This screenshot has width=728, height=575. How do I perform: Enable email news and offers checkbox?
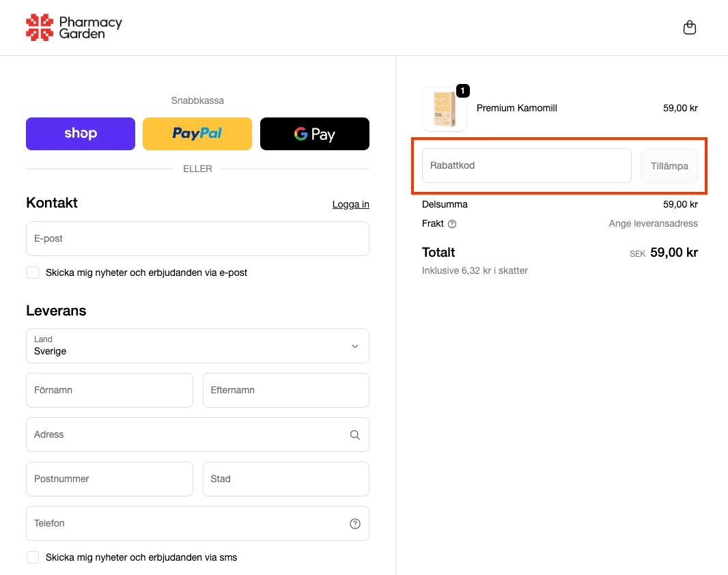[x=33, y=272]
